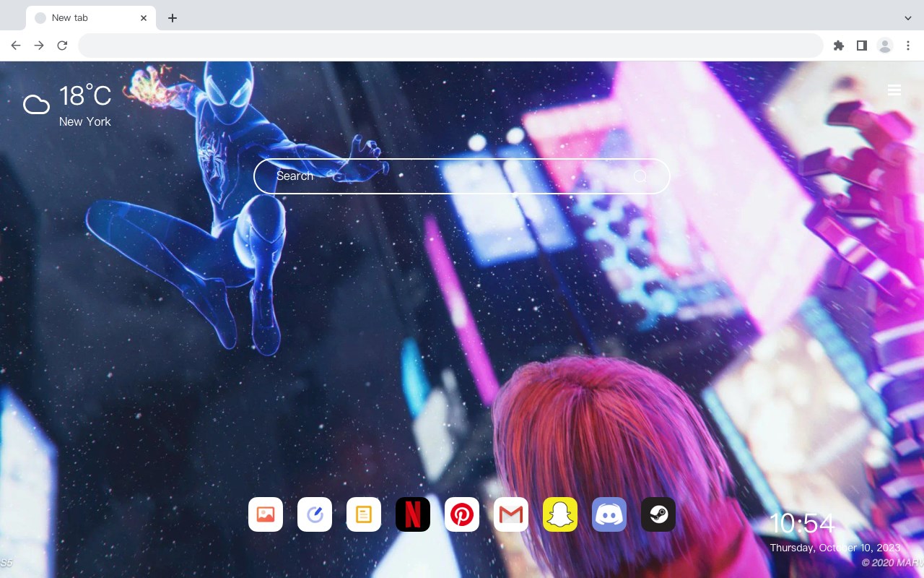924x578 pixels.
Task: Open the Snapchat shortcut
Action: tap(560, 514)
